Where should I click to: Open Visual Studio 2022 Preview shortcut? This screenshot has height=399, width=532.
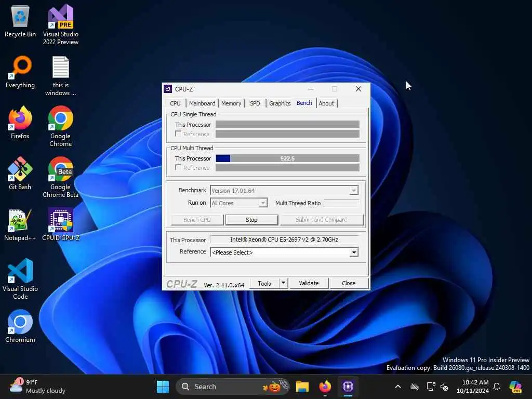[x=61, y=24]
